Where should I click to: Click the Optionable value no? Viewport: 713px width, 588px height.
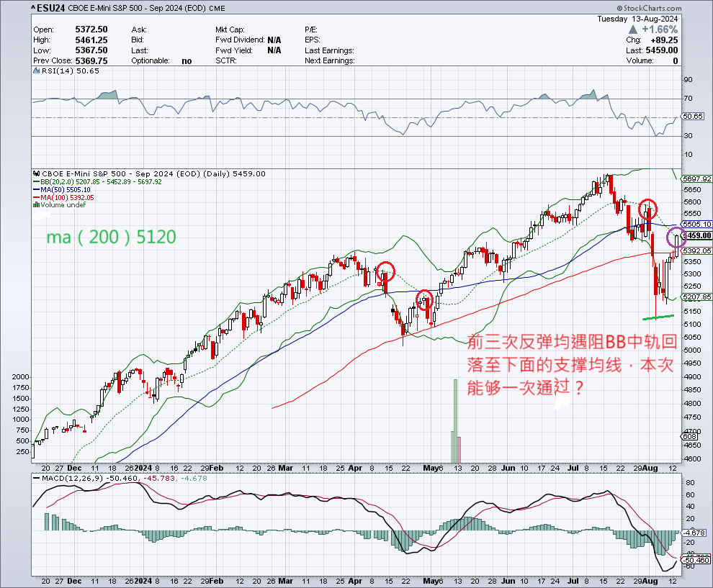[x=187, y=61]
